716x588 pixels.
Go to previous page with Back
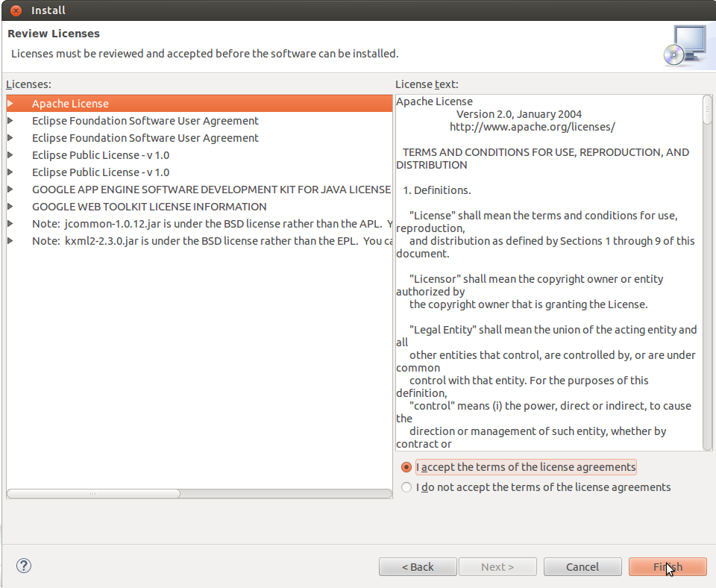418,567
